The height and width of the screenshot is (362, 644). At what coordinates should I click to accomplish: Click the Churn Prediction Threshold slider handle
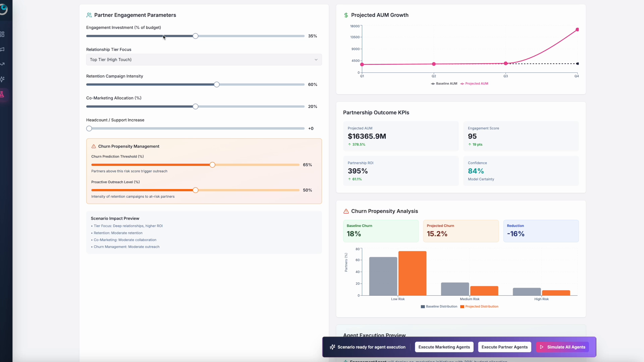(x=212, y=165)
